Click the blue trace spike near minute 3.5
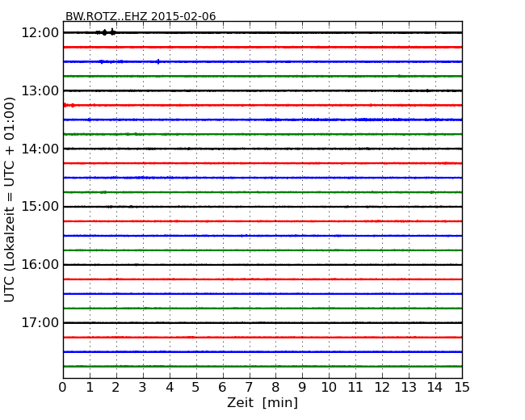525x420 pixels. 158,61
